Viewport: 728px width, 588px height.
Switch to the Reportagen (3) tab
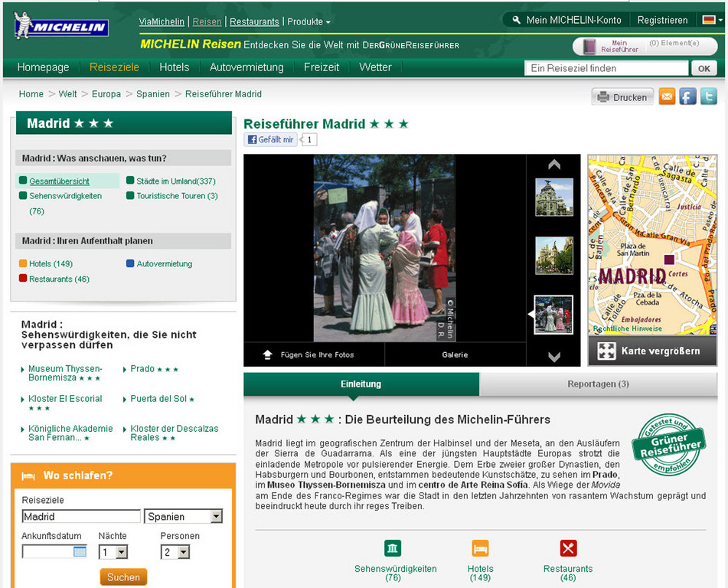point(598,384)
